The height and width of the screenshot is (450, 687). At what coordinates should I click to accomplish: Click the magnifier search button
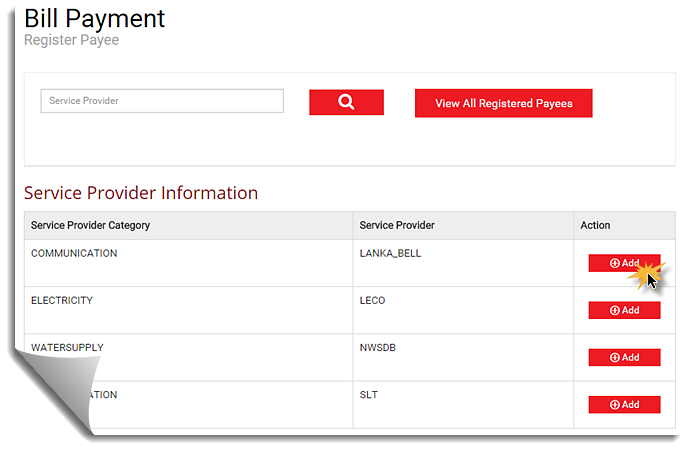pyautogui.click(x=346, y=103)
